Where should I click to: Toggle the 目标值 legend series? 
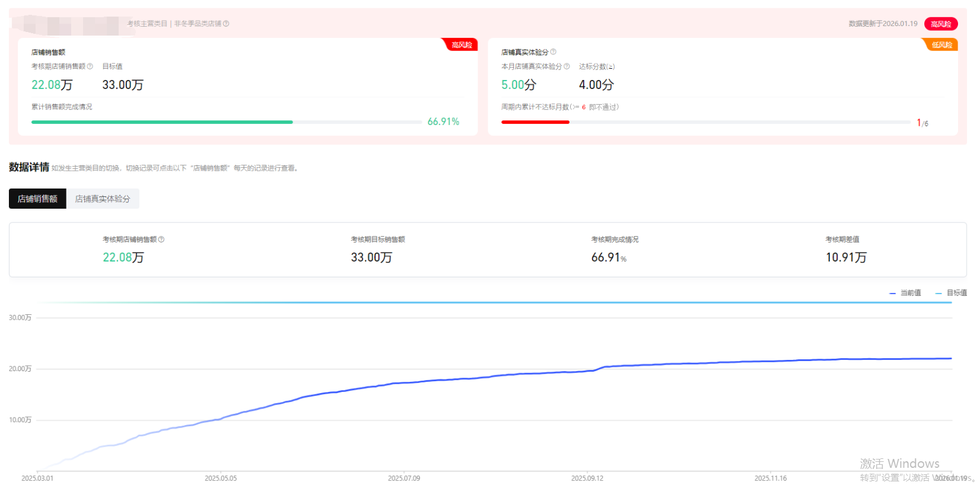(951, 293)
